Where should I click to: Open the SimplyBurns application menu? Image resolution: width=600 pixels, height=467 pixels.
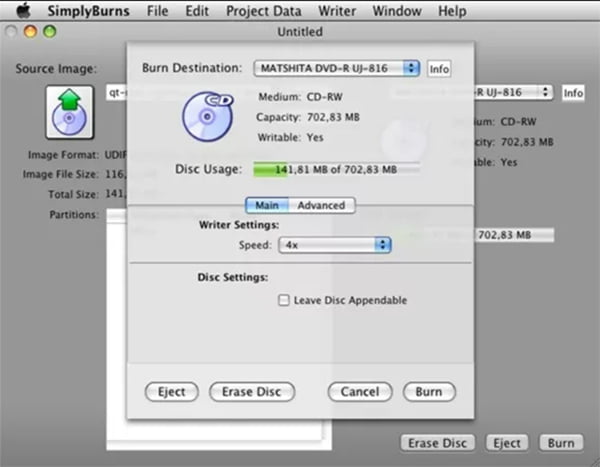click(x=88, y=11)
